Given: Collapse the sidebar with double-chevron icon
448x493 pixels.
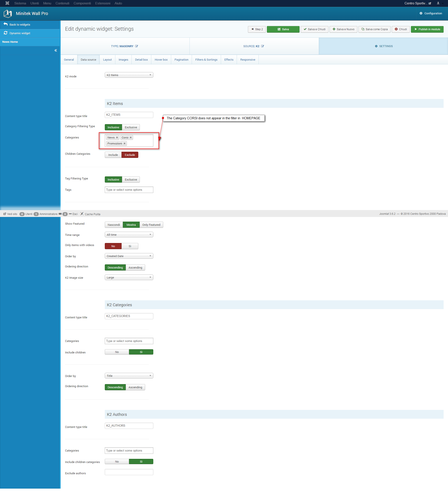Looking at the screenshot, I should pyautogui.click(x=56, y=51).
